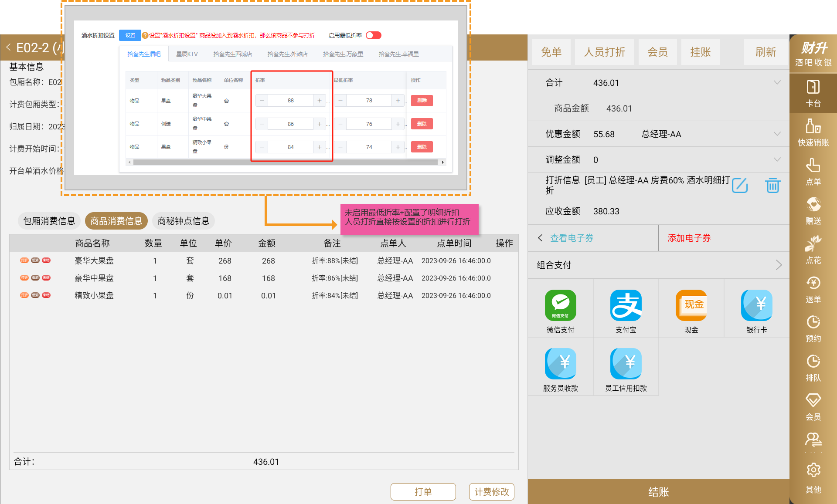837x504 pixels.
Task: Delete the 精致小果盘 discount row
Action: (422, 147)
